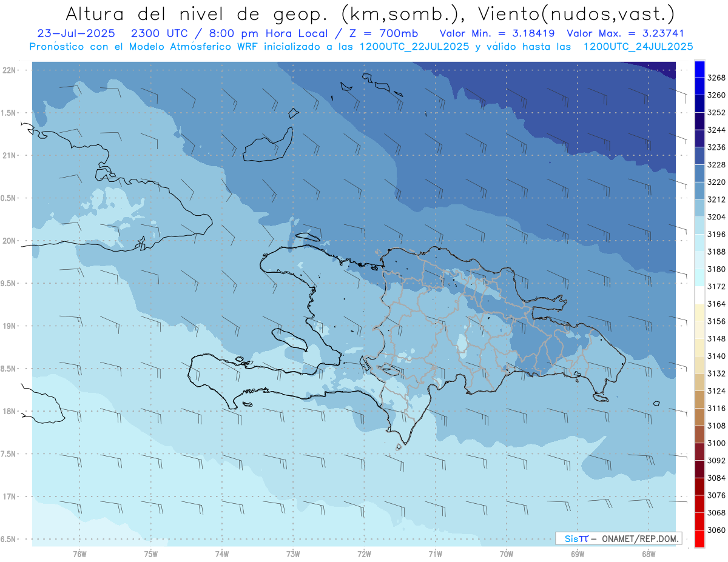Click the 3164 legend value
Viewport: 728px width, 562px height.
716,304
